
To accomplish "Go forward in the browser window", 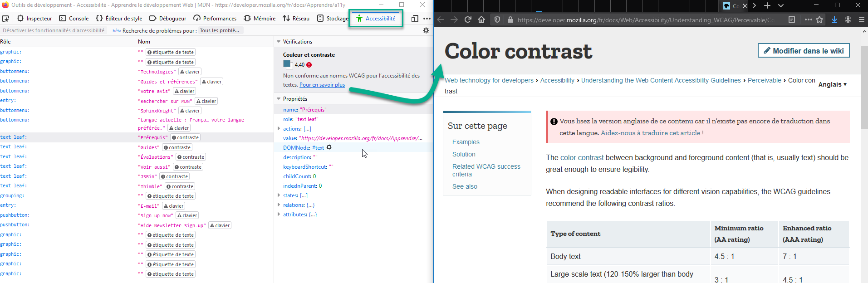I will (x=454, y=20).
